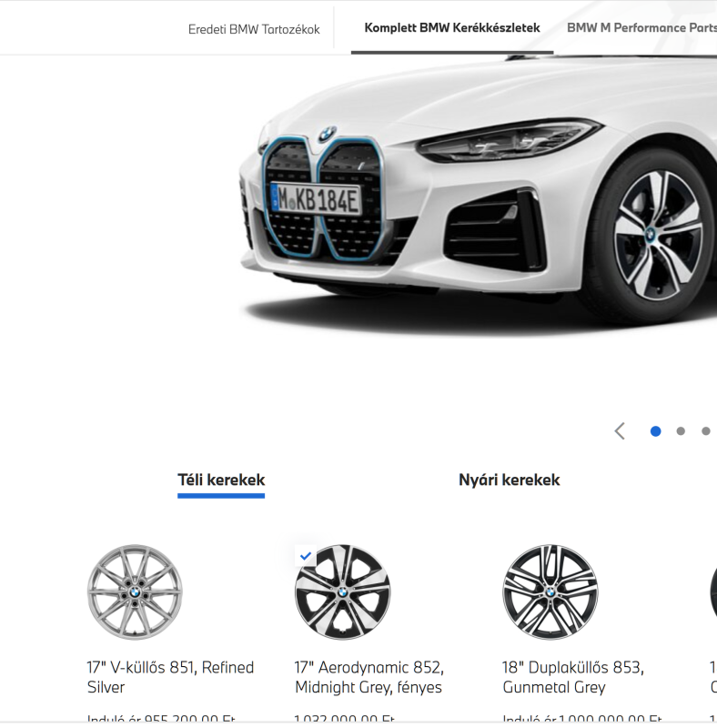Toggle the checkmark on Aerodynamic 852 wheel

pyautogui.click(x=306, y=556)
